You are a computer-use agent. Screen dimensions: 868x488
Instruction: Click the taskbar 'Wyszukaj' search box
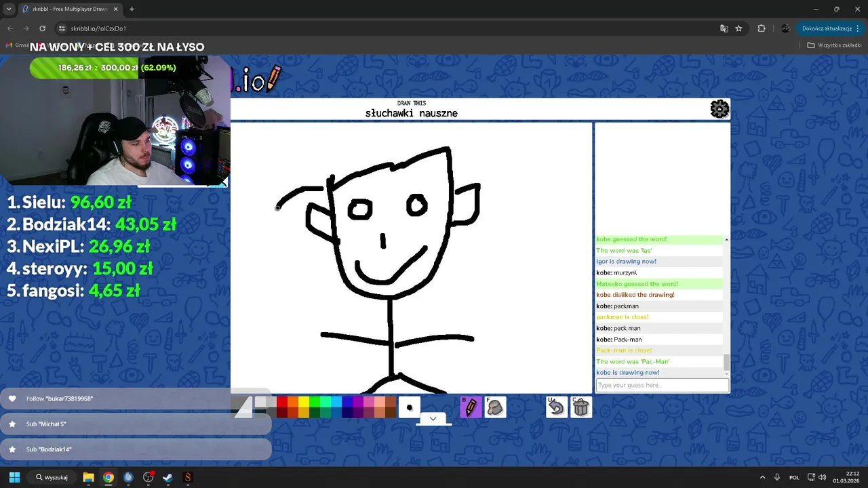[x=52, y=477]
